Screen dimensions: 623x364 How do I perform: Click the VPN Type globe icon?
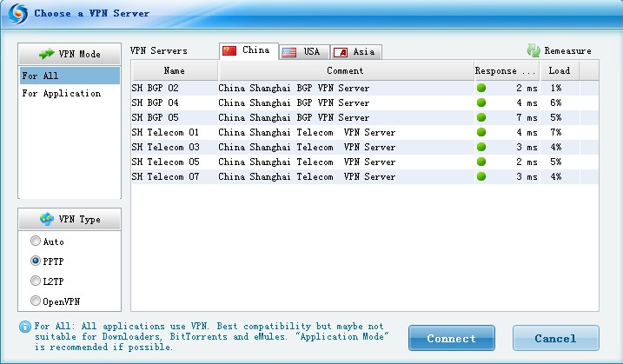coord(47,219)
